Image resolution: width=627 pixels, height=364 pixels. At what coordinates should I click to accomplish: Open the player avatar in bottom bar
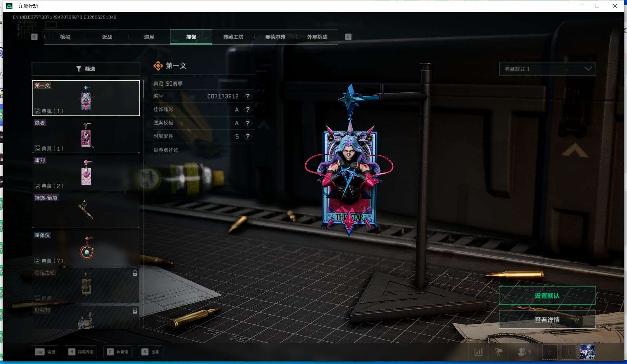[587, 352]
